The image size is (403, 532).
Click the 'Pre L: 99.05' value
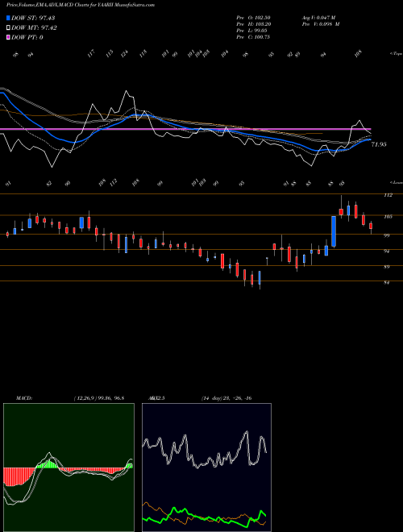click(251, 31)
